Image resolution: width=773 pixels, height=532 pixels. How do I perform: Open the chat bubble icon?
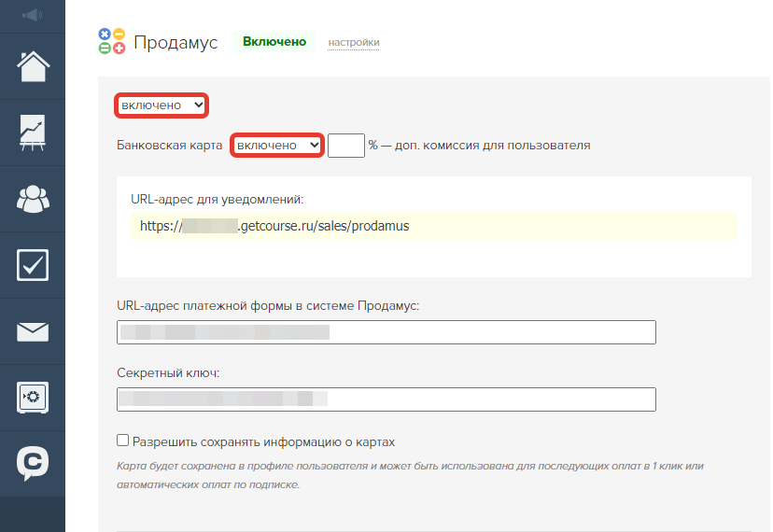tap(33, 463)
